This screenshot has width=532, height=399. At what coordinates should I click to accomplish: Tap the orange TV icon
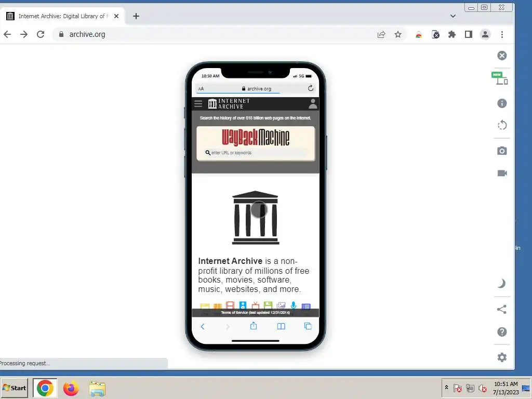coord(256,305)
